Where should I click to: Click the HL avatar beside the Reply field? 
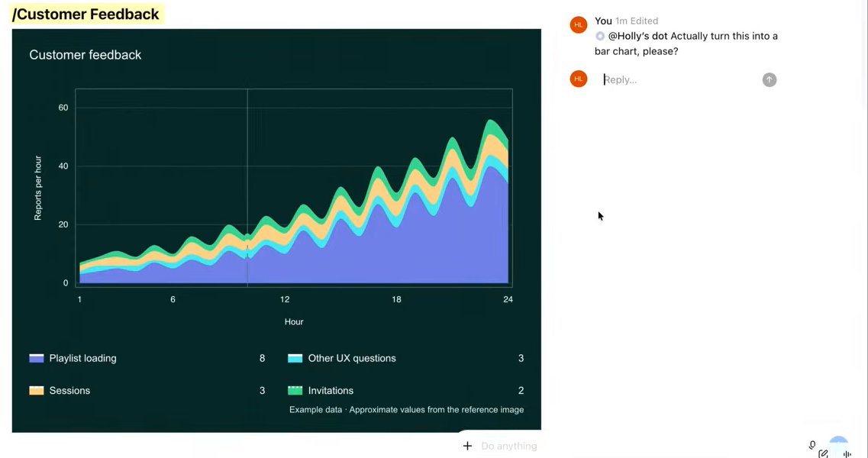[578, 79]
